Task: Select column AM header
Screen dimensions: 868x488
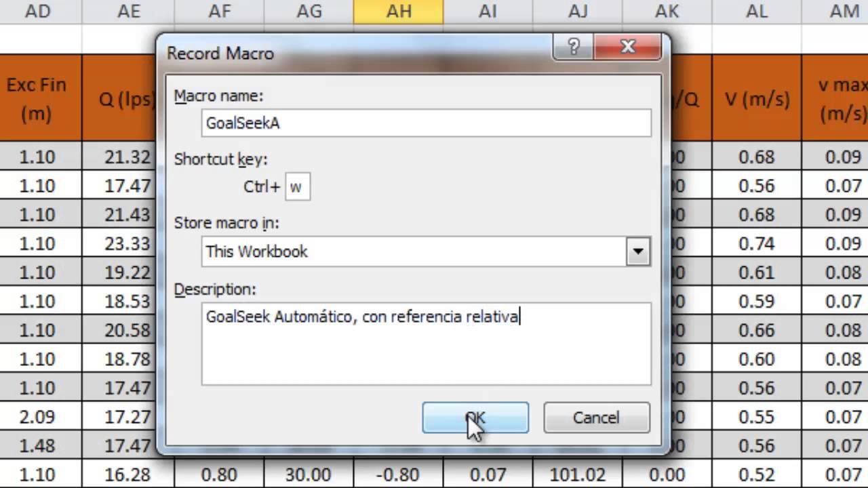Action: pos(835,11)
